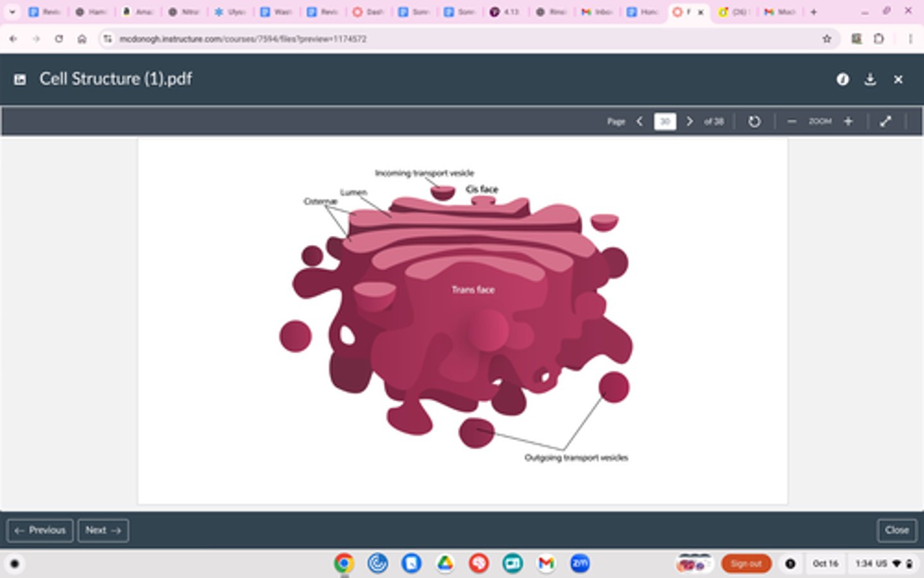The height and width of the screenshot is (578, 924).
Task: Switch to the Rime tab
Action: 552,12
